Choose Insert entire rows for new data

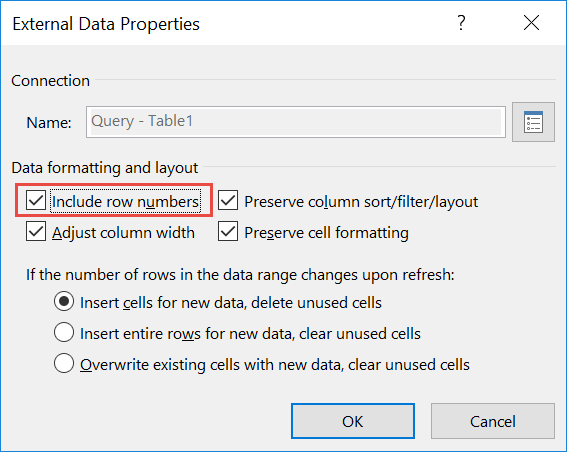[64, 332]
